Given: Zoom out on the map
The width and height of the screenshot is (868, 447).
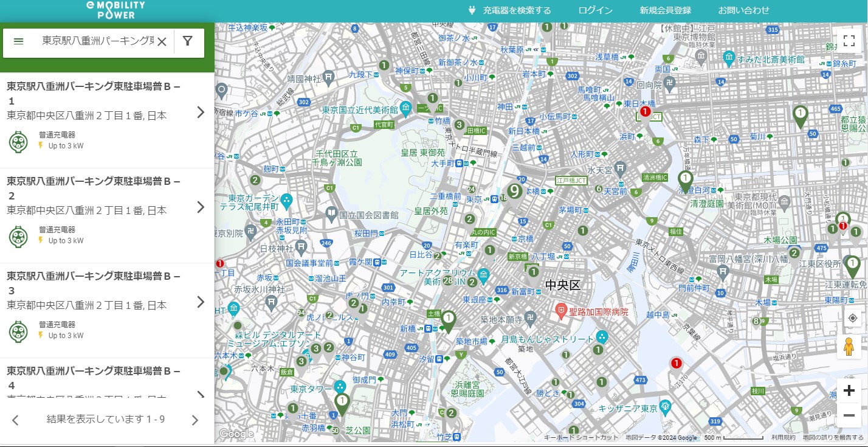Looking at the screenshot, I should pos(849,415).
